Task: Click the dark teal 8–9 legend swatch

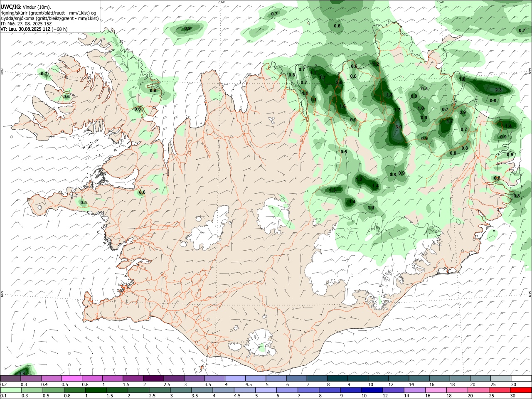Action: (337, 378)
